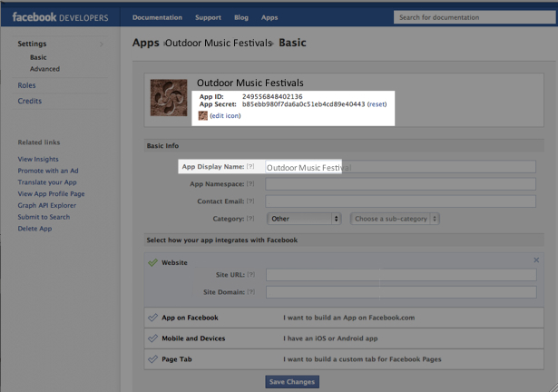The width and height of the screenshot is (558, 392).
Task: Click the Contact Email input field
Action: pos(401,201)
